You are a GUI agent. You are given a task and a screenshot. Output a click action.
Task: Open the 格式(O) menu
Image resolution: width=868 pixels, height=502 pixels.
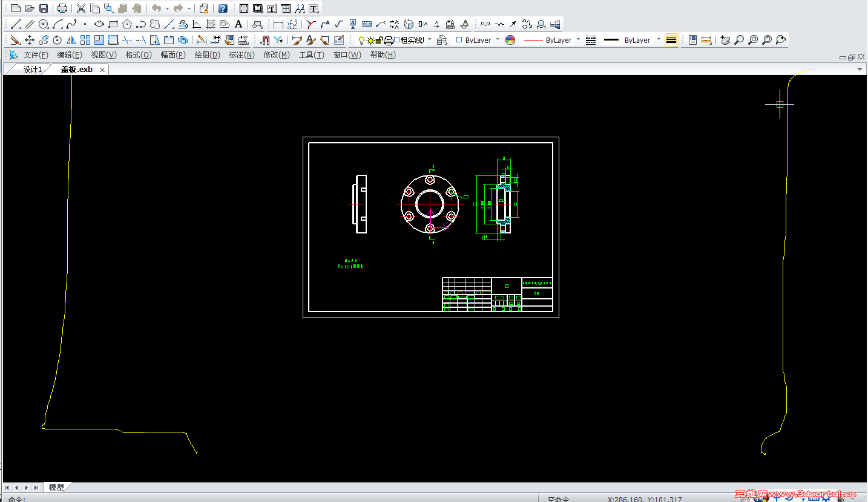click(139, 55)
